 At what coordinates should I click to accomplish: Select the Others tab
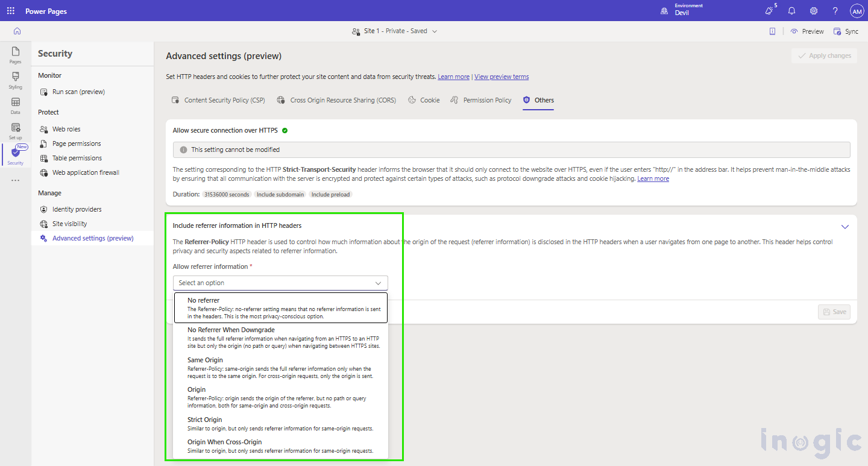[538, 100]
